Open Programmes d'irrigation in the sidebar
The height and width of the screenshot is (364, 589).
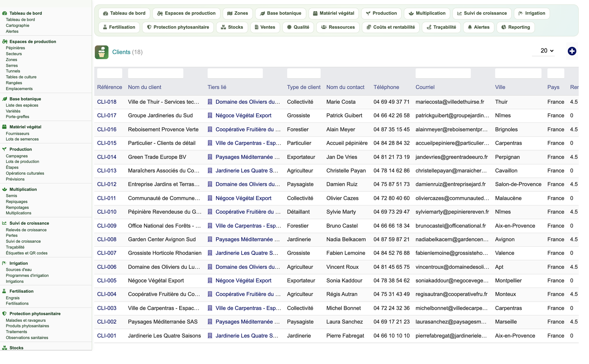click(x=27, y=275)
